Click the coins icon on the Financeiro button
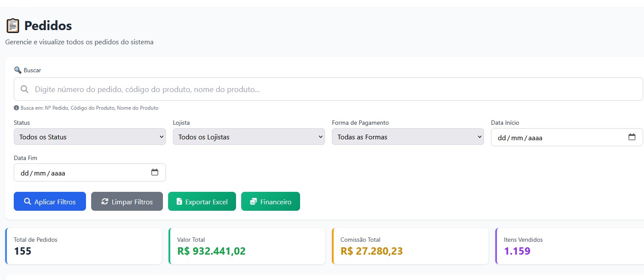 coord(253,201)
